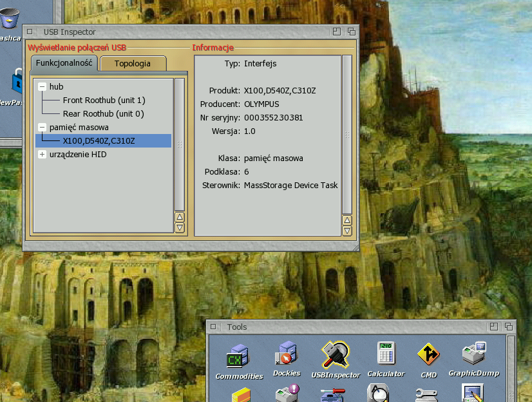Select Rear Roothub (unit 0)
Image resolution: width=532 pixels, height=402 pixels.
[x=104, y=114]
